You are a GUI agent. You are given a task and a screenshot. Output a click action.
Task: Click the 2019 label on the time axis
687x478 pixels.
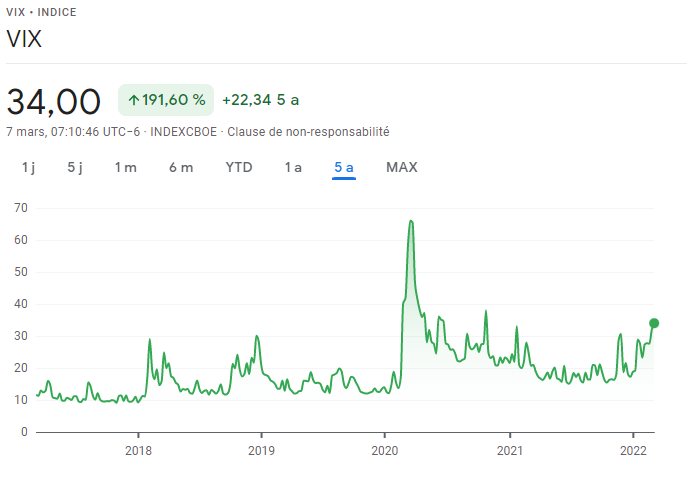pos(261,449)
